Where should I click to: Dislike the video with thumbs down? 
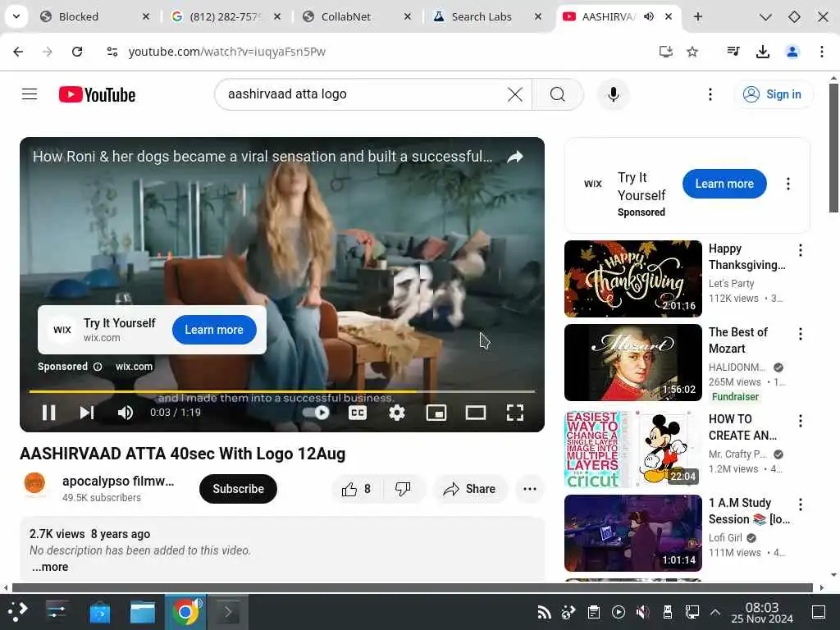(403, 489)
